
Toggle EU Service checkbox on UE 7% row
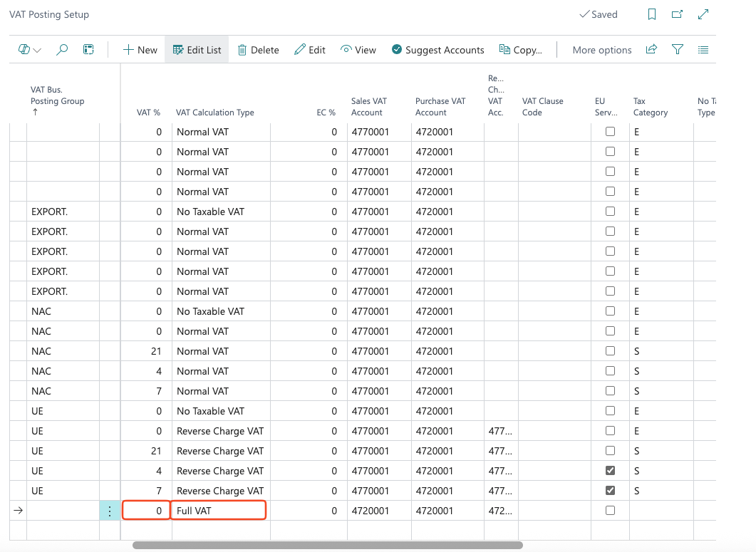coord(610,490)
